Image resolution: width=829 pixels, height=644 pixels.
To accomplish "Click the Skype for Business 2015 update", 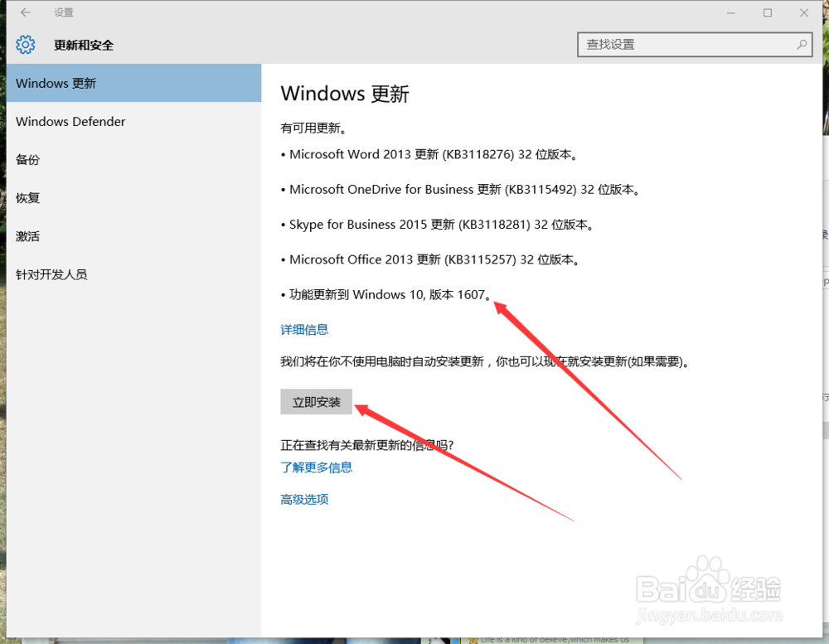I will coord(438,225).
